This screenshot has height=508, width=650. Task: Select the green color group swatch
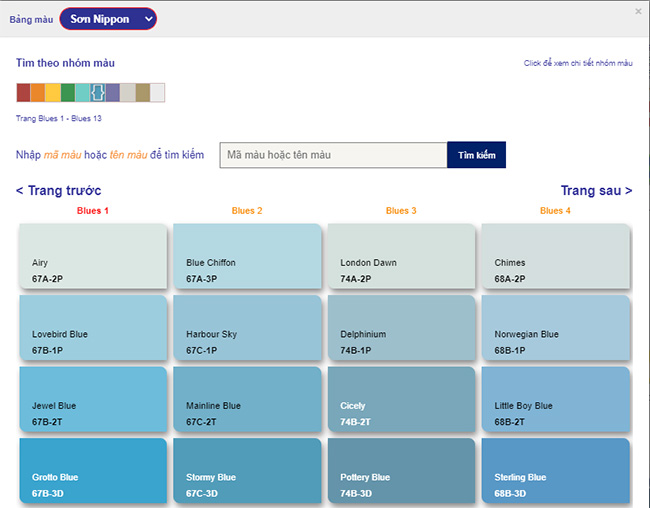68,92
